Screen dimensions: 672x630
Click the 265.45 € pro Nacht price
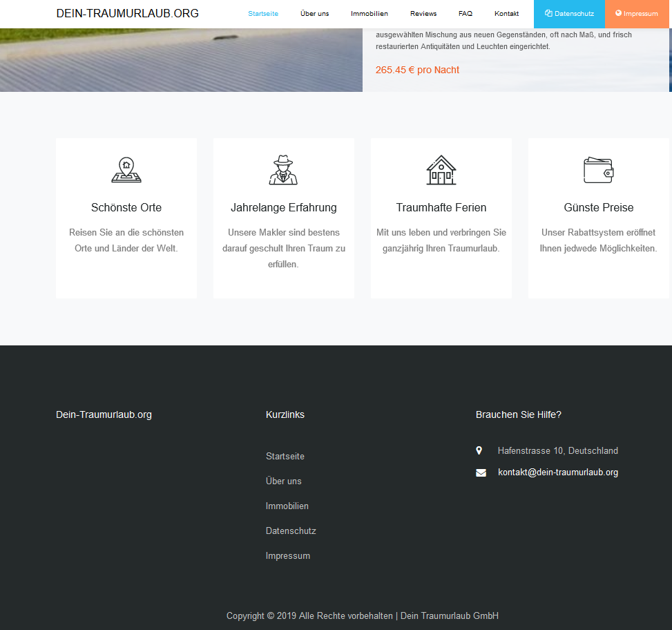tap(417, 70)
